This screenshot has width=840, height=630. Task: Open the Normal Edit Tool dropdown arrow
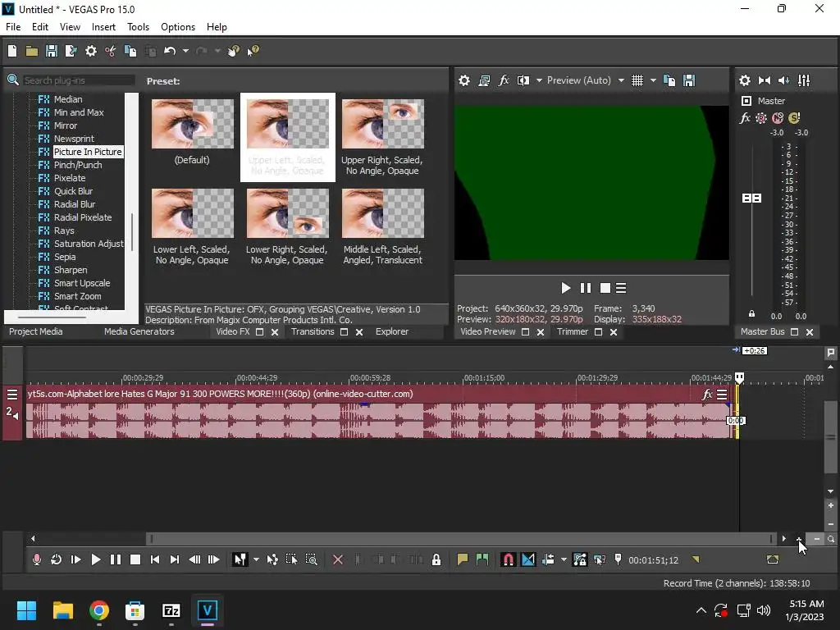(256, 559)
